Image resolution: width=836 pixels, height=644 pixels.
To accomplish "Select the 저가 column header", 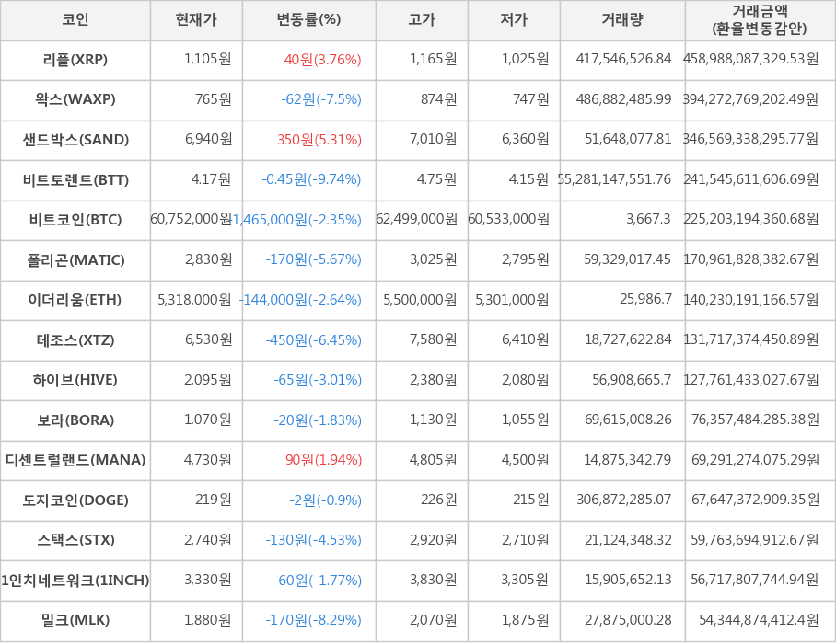I will (514, 20).
